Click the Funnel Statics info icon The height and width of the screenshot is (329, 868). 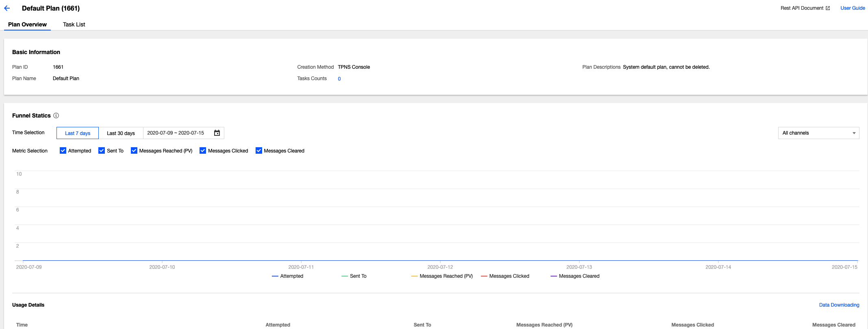click(56, 115)
